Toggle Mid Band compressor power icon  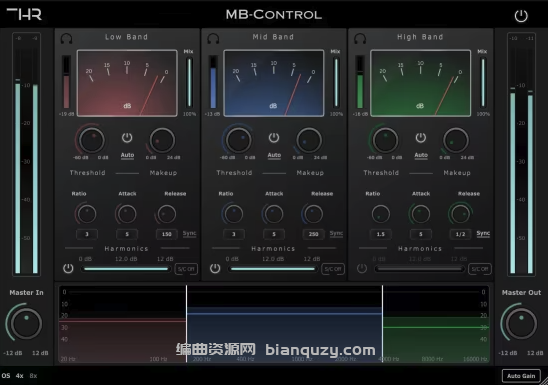tap(274, 138)
